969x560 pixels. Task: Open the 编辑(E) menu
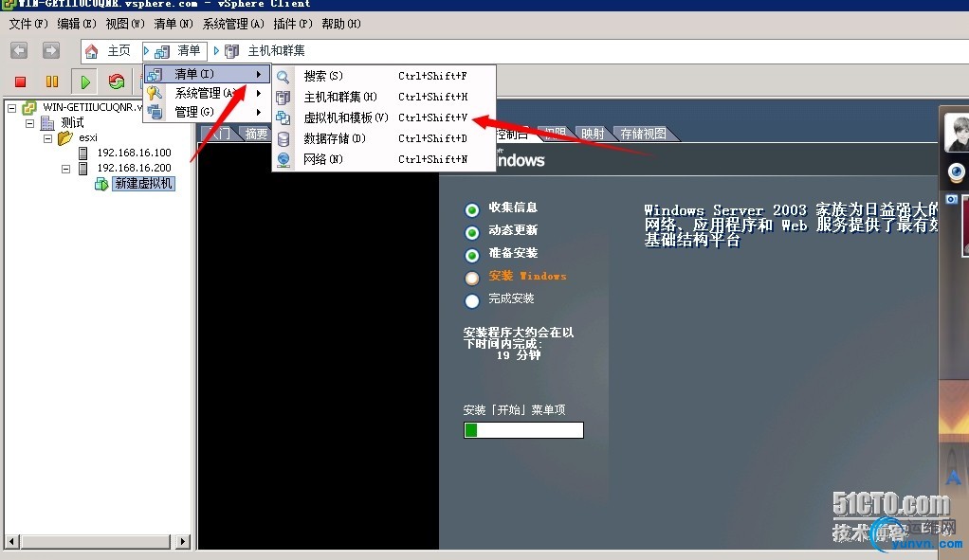(x=77, y=24)
